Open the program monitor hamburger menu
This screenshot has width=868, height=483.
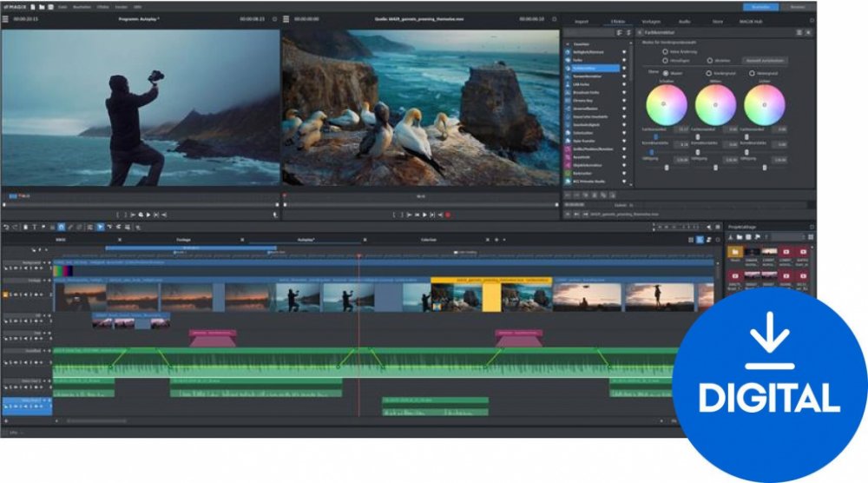(x=5, y=18)
